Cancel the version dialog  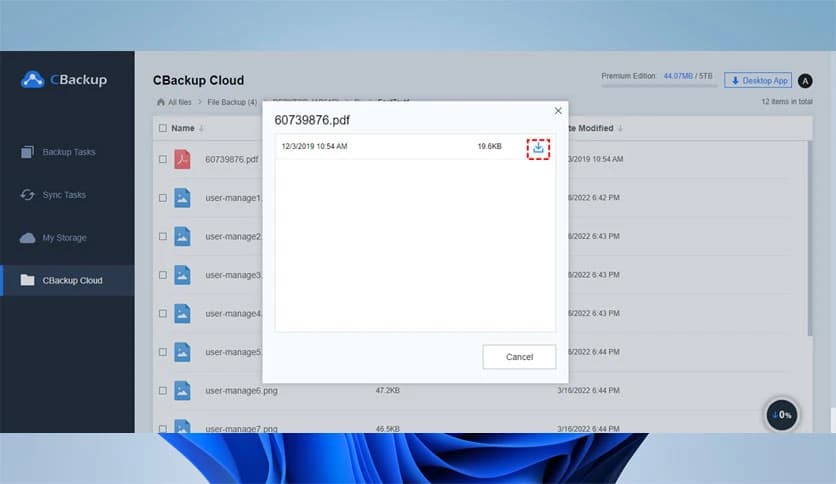[519, 357]
